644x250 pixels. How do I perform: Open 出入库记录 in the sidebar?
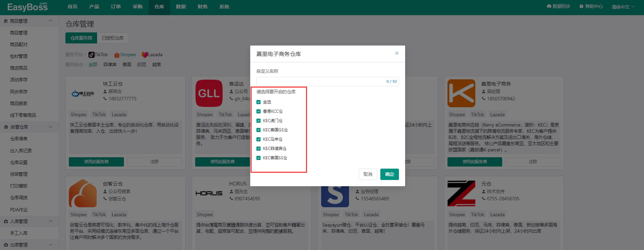21,151
